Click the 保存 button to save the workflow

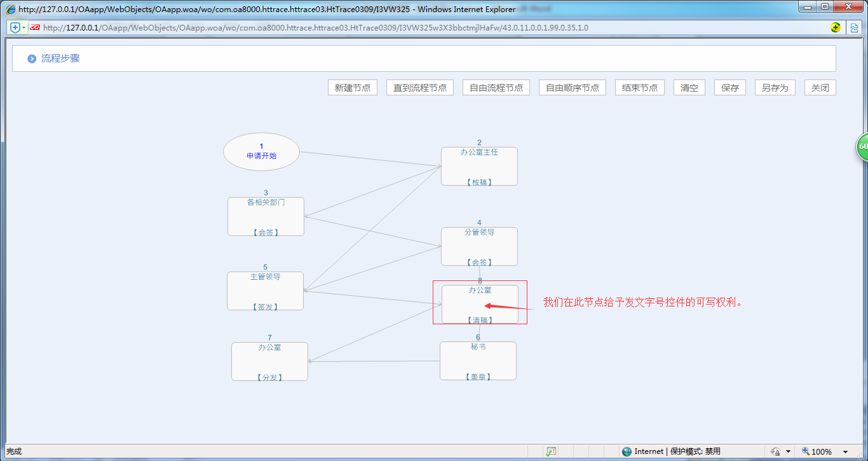click(x=729, y=87)
